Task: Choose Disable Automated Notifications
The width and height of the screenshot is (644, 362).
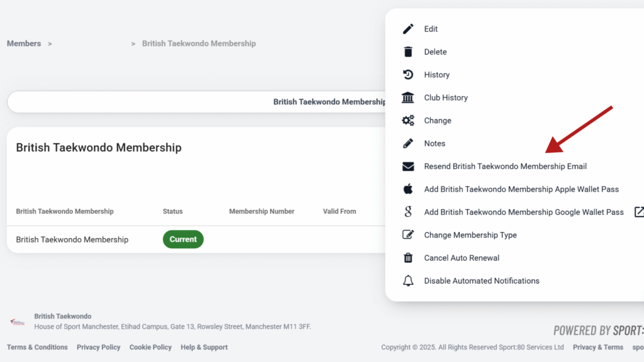Action: coord(481,281)
